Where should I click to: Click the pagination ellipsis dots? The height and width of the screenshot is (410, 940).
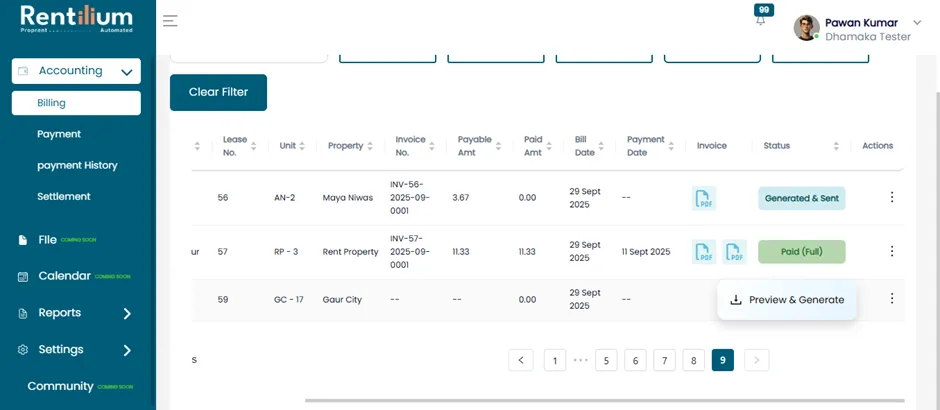point(580,360)
